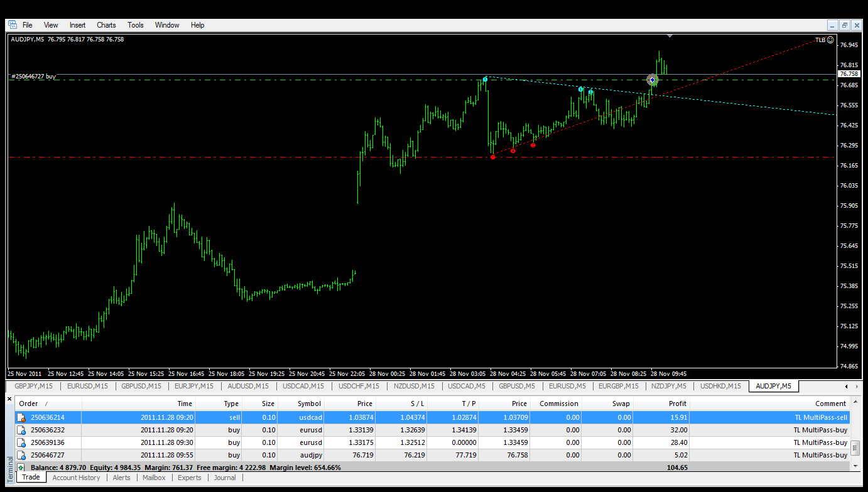This screenshot has height=492, width=868.
Task: Click the MetaTrader icon beside File menu
Action: click(12, 25)
